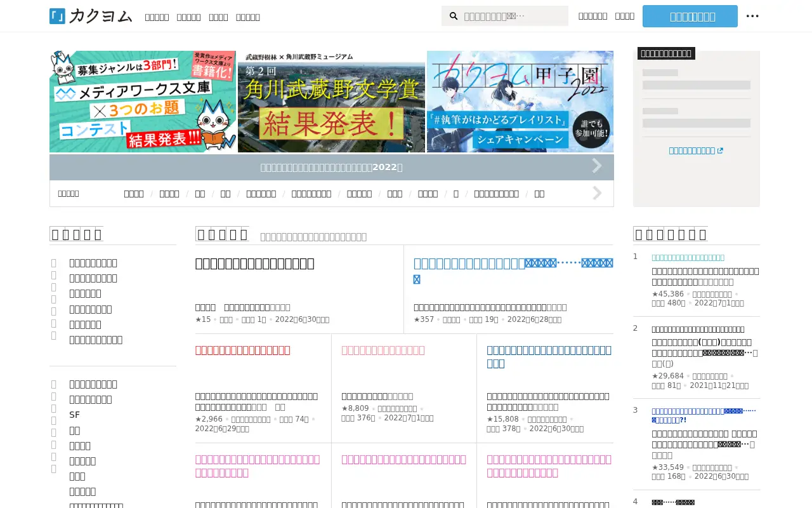Open the Kakuyomu Koshien 2022 banner
The width and height of the screenshot is (812, 508).
[520, 102]
